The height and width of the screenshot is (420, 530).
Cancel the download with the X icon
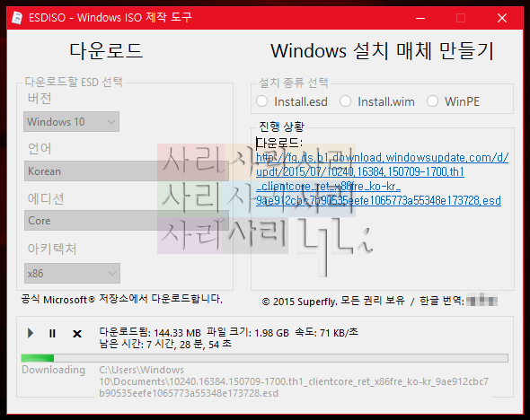(x=77, y=334)
